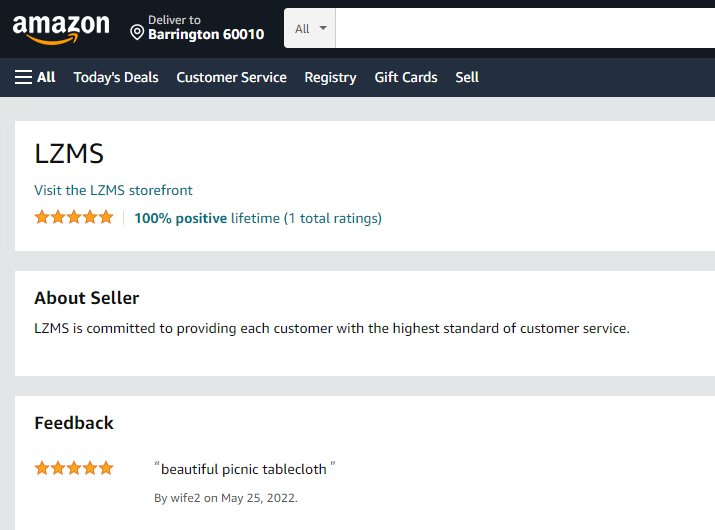Click the Feedback section heading
This screenshot has height=530, width=715.
pos(74,423)
